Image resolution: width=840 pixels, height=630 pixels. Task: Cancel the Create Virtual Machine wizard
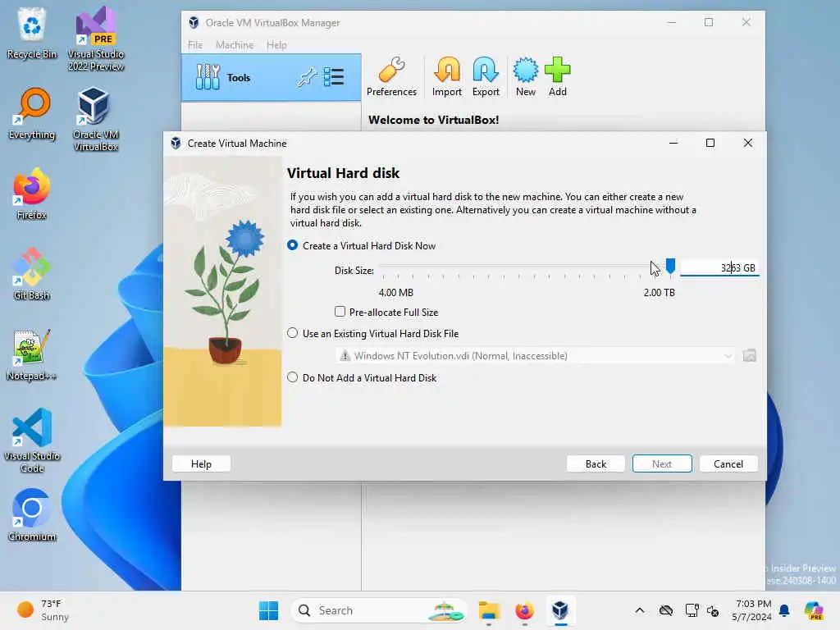[x=728, y=464]
